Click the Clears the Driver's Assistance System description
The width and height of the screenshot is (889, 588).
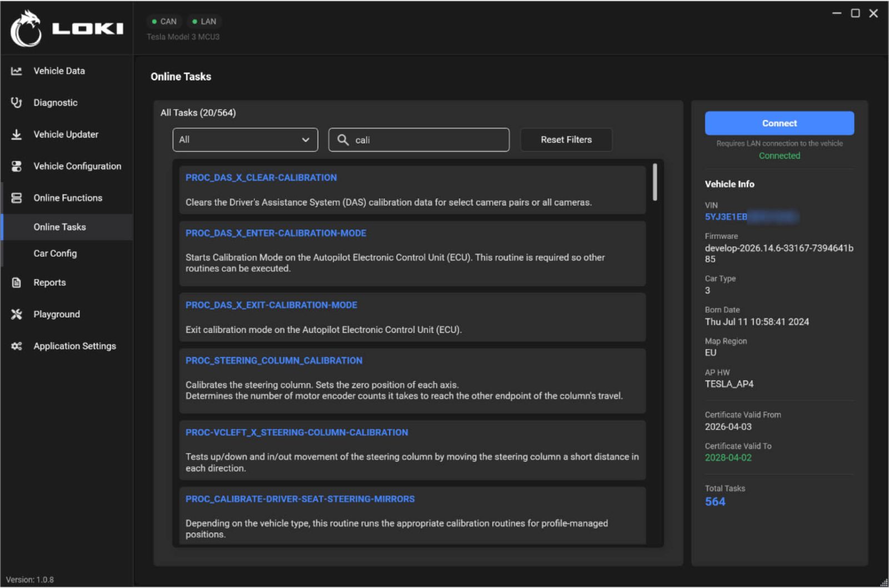pos(388,202)
